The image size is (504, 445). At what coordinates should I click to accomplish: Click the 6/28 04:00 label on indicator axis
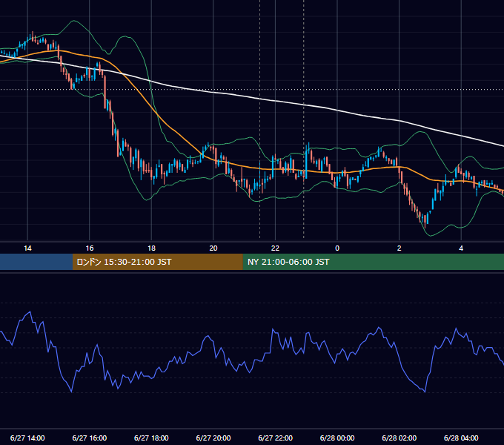461,438
